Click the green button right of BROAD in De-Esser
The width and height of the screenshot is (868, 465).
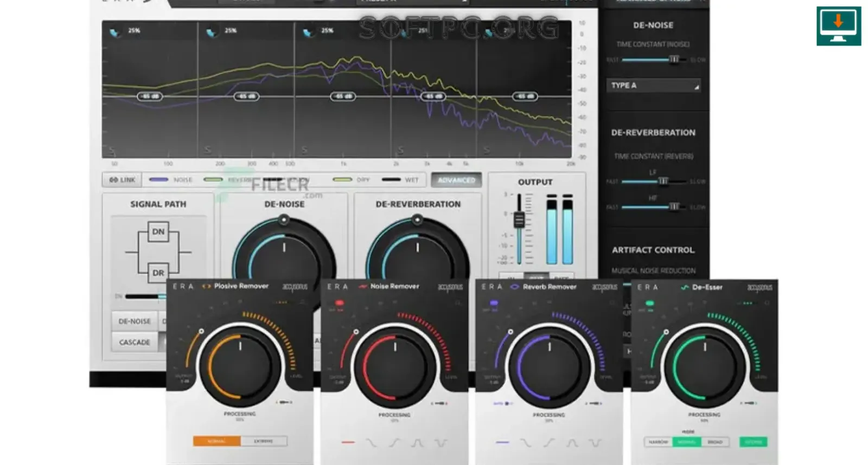tap(754, 442)
